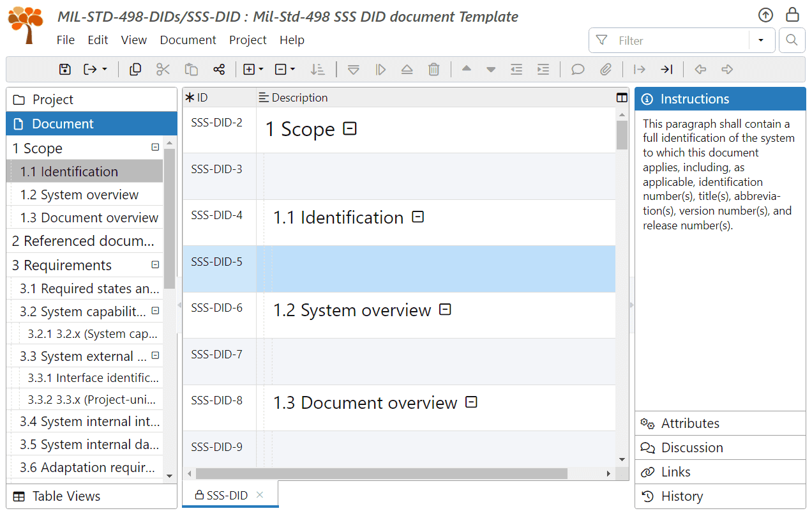Click the eject-shaped triangle icon
Viewport: 812px width, 511px height.
pos(407,70)
